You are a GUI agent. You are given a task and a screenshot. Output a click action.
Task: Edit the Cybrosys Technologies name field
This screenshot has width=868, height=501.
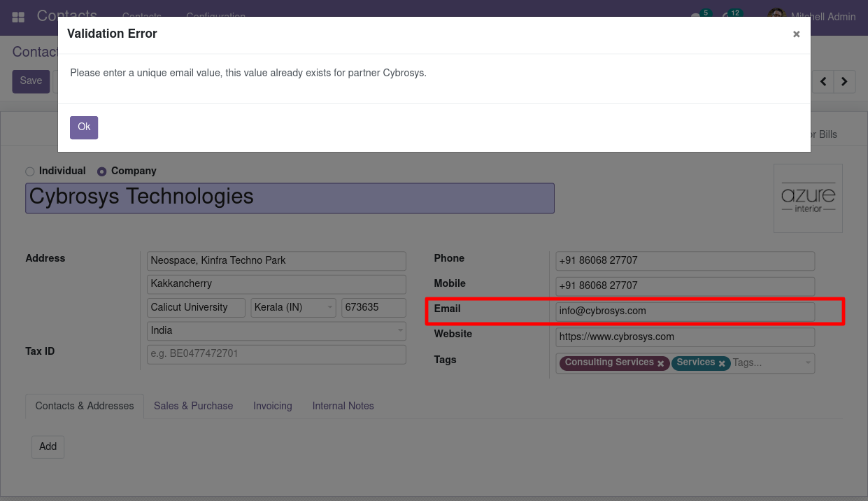(290, 198)
